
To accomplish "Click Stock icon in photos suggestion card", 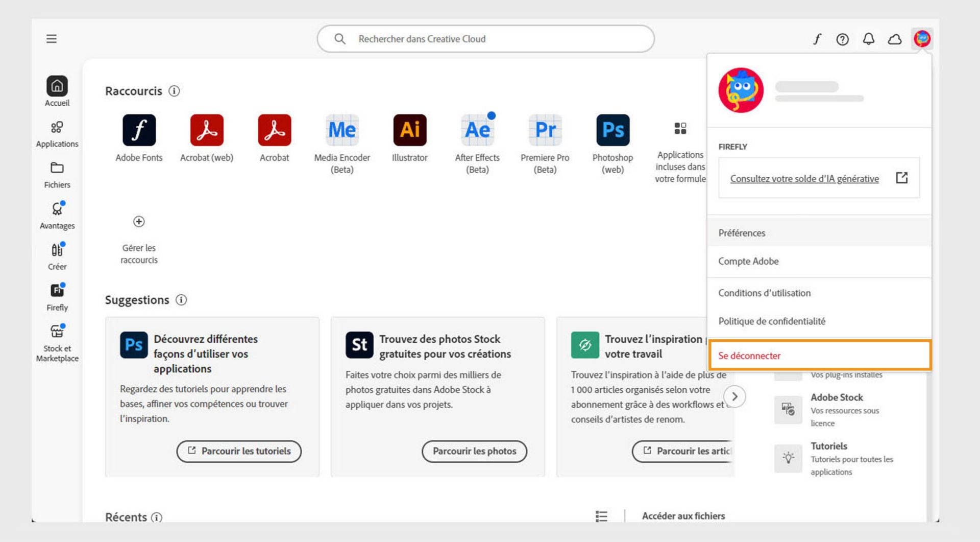I will coord(359,345).
